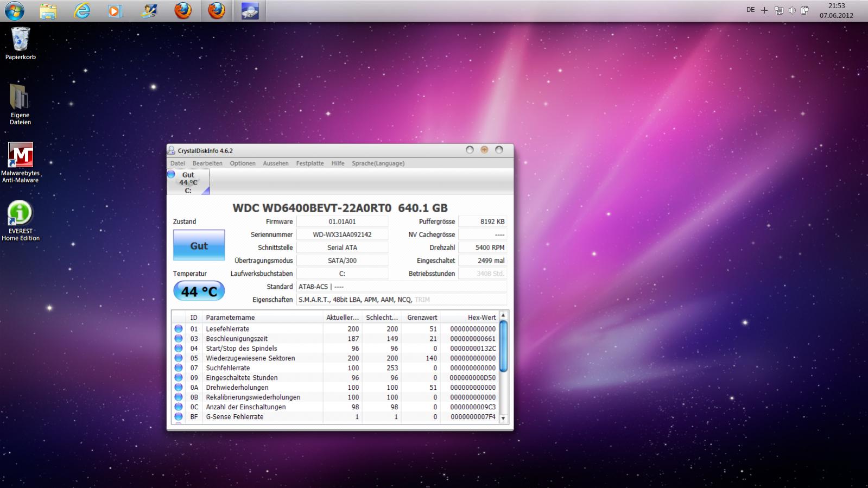Click the status orb for Beschleunigungszeit row
Viewport: 868px width, 488px height.
179,339
